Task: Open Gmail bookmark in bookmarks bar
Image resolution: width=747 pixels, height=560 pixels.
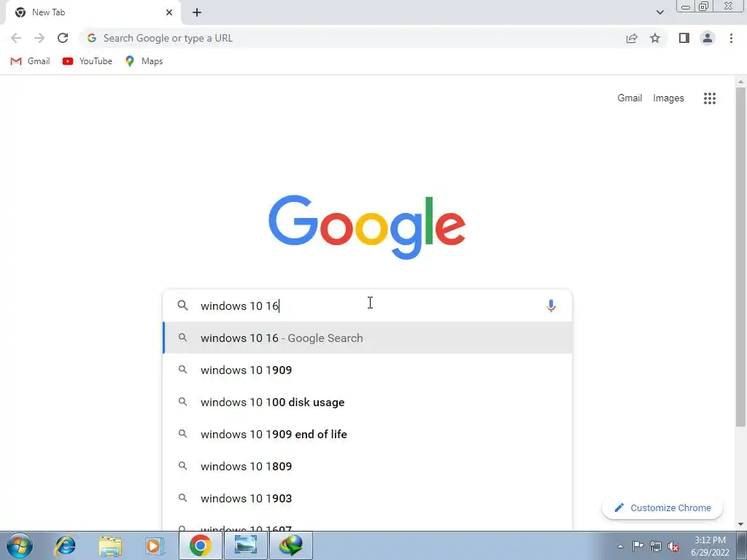Action: pyautogui.click(x=30, y=61)
